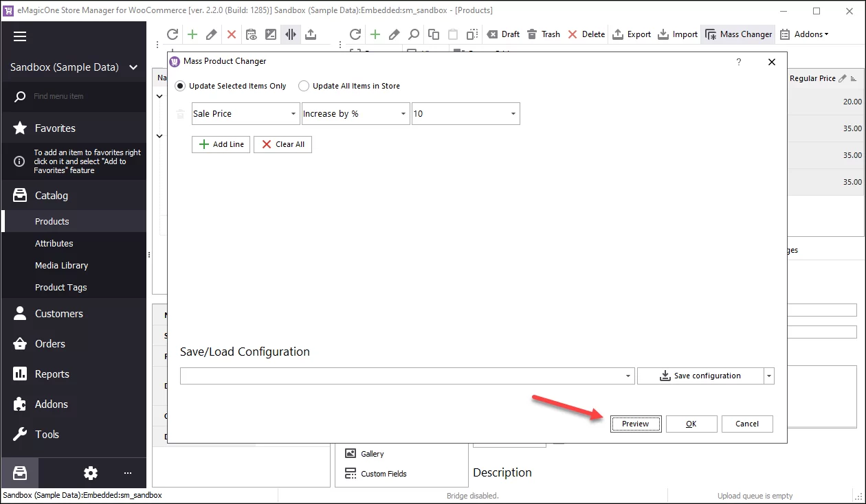This screenshot has width=866, height=504.
Task: Click the Add Line button
Action: coord(221,144)
